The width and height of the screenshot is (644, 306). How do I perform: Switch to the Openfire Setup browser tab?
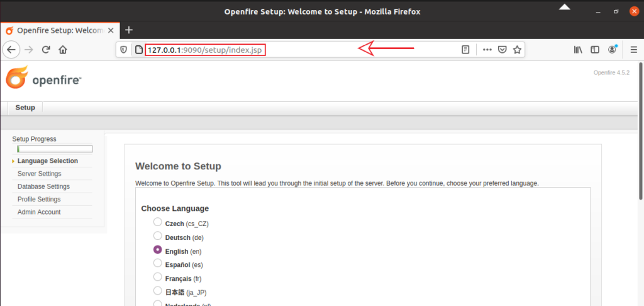click(60, 30)
